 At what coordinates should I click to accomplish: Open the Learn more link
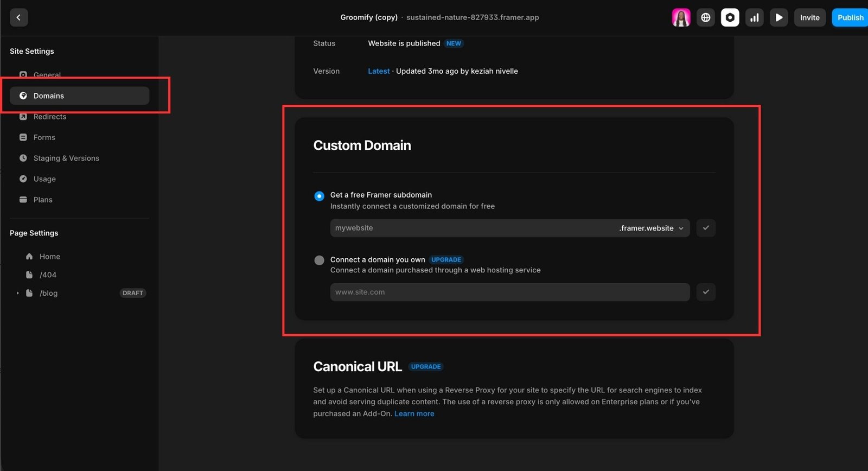[x=414, y=413]
